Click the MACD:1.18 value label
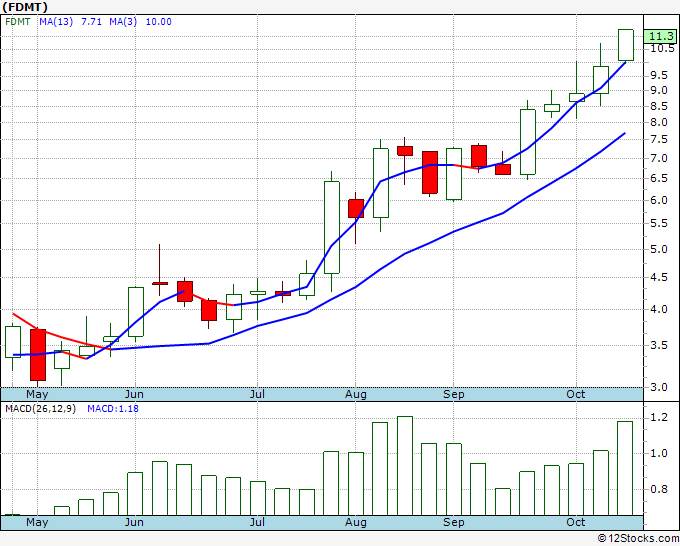The height and width of the screenshot is (546, 680). click(113, 409)
